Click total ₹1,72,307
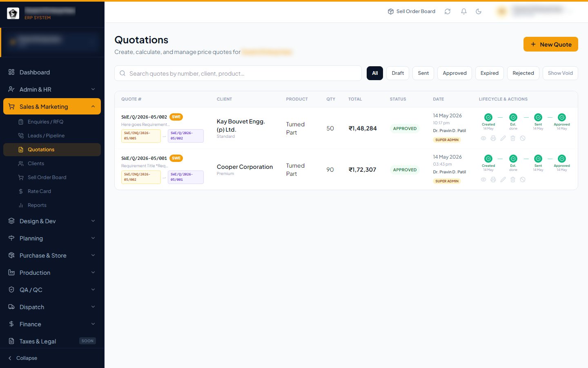Screen dimensions: 588x368 [x=362, y=170]
